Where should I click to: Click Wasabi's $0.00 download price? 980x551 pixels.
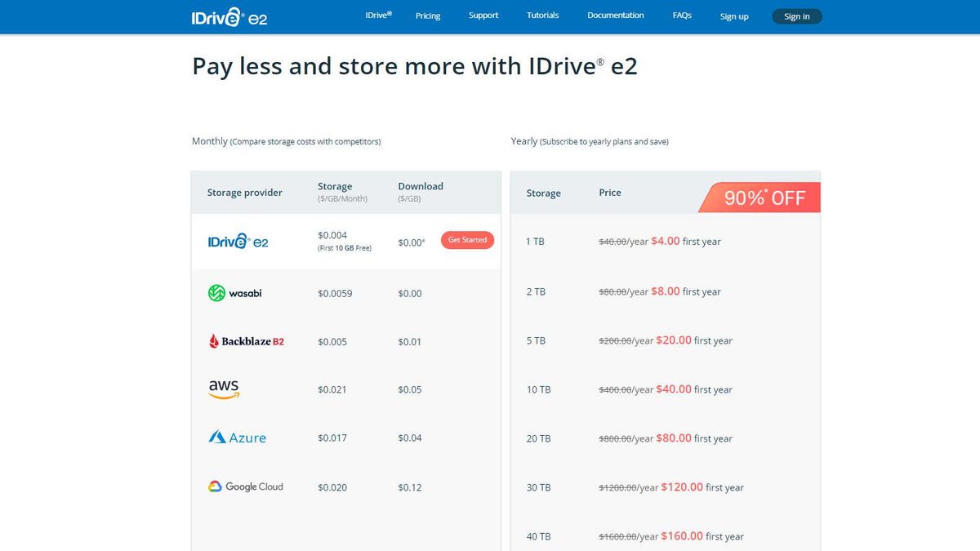(x=410, y=293)
